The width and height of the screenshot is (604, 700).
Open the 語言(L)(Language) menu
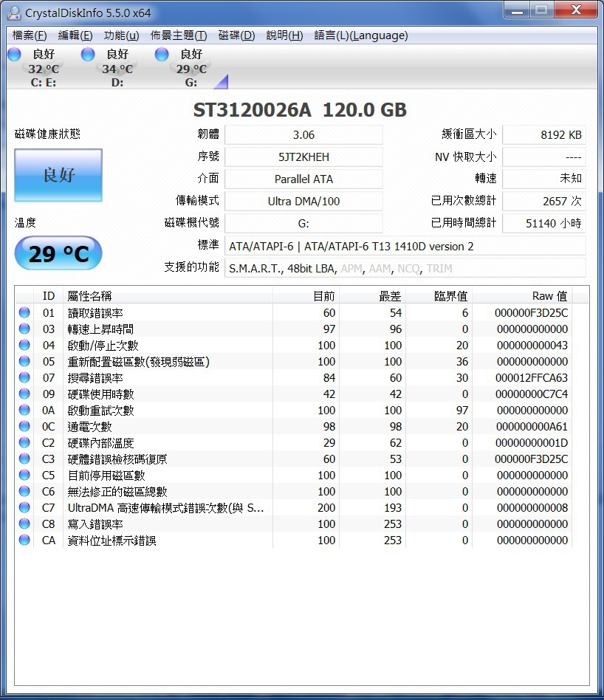pos(361,35)
